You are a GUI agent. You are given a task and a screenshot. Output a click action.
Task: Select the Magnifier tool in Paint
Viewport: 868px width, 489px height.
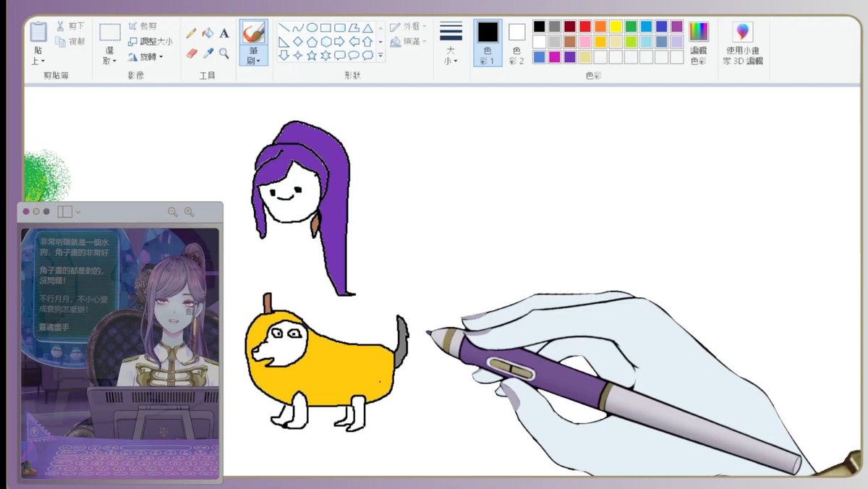tap(224, 53)
